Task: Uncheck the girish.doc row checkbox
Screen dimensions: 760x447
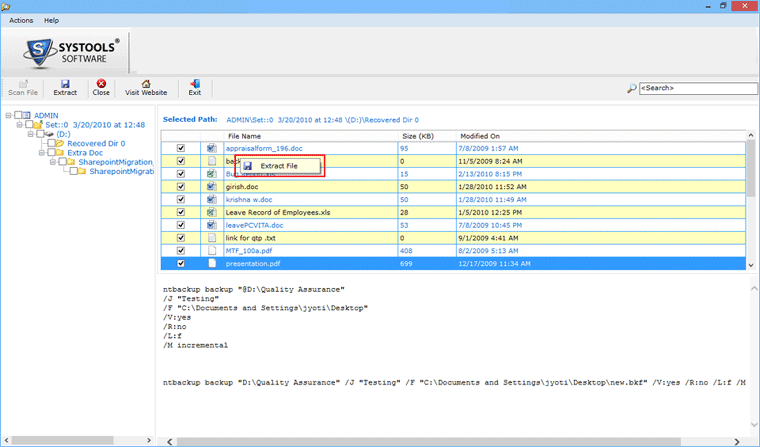Action: [x=181, y=187]
